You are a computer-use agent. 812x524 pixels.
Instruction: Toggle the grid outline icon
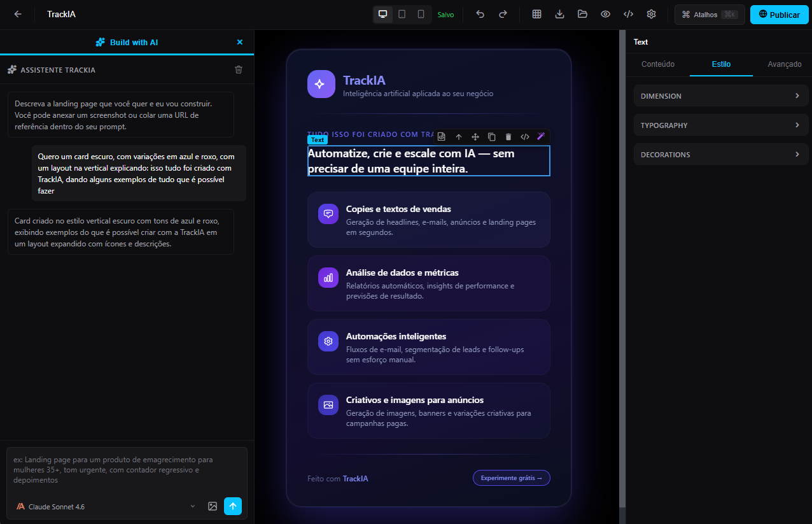[x=537, y=14]
